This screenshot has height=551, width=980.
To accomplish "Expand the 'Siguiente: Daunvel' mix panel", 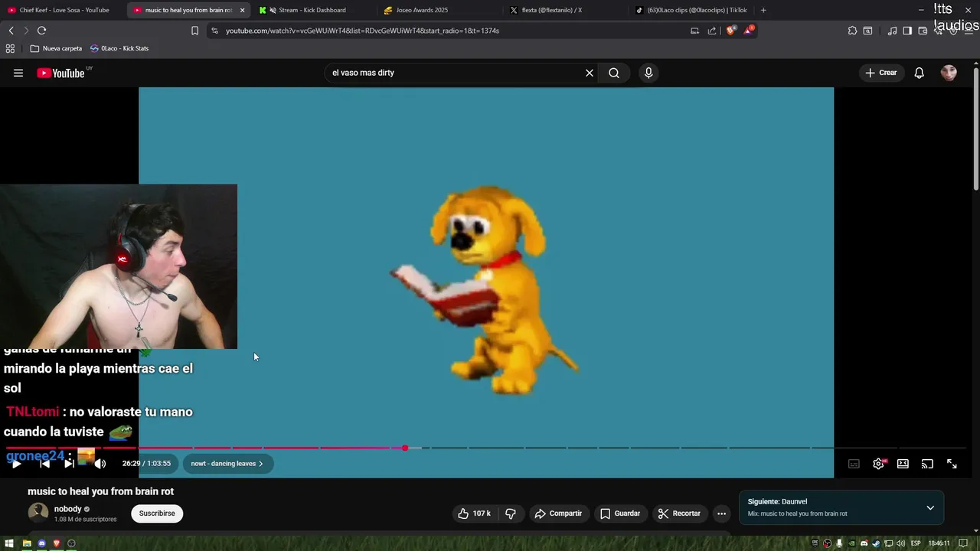I will [930, 507].
